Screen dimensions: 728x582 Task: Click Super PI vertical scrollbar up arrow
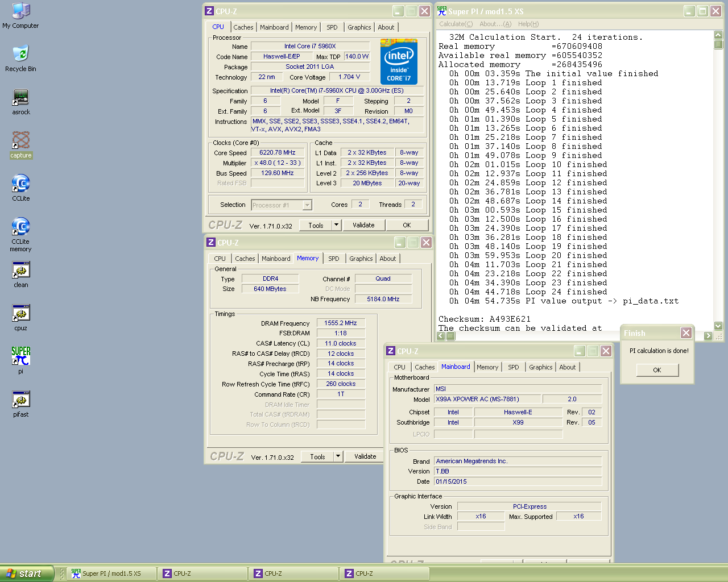[x=718, y=35]
